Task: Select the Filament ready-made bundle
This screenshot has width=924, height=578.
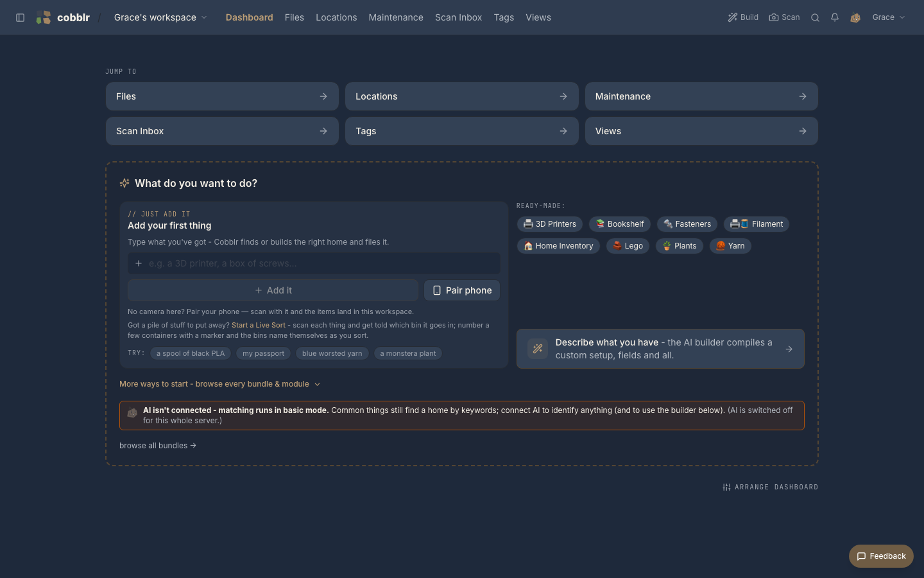Action: 757,224
